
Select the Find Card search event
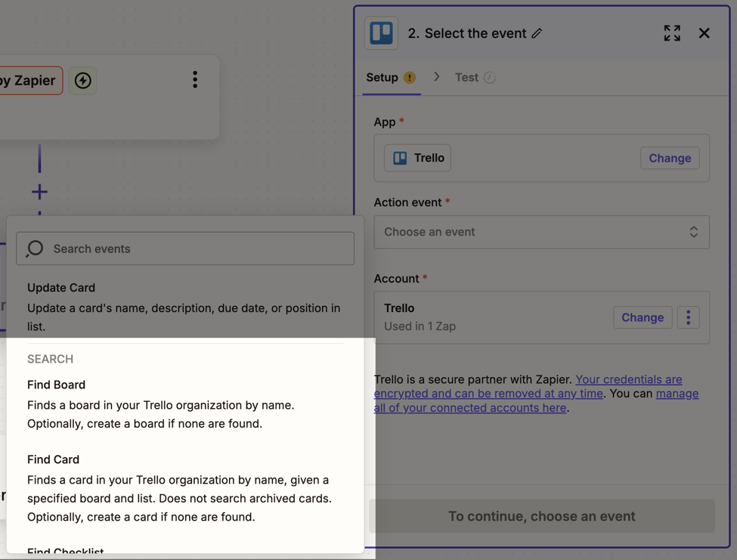tap(185, 488)
